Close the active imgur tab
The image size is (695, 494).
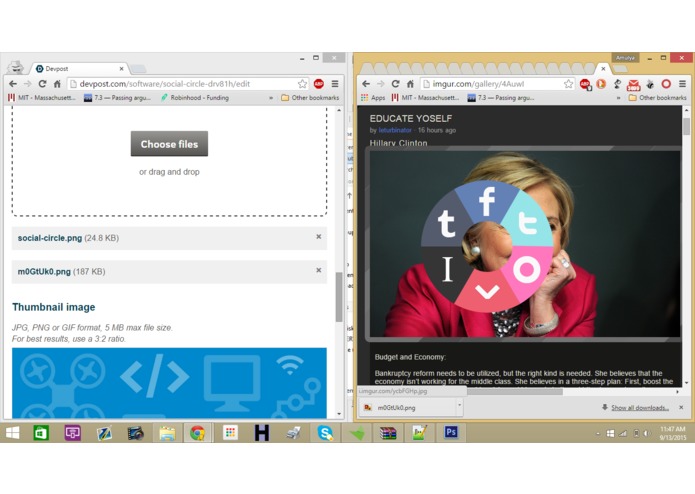pyautogui.click(x=603, y=69)
